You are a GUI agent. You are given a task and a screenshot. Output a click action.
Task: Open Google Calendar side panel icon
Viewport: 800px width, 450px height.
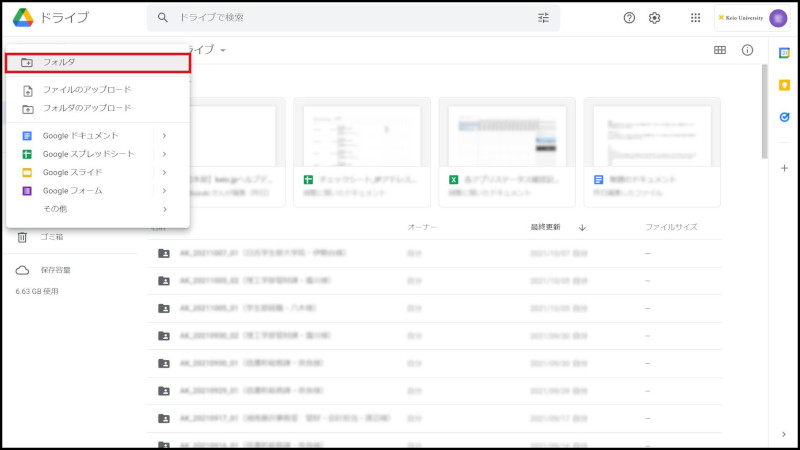pyautogui.click(x=784, y=53)
